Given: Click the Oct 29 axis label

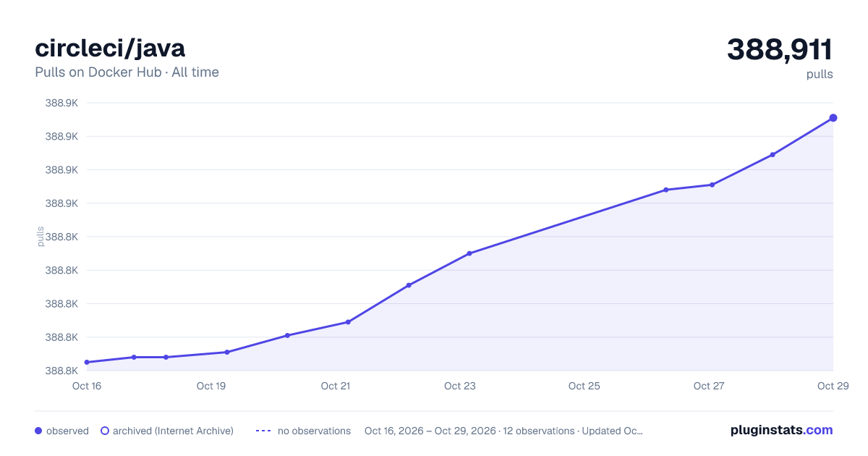Looking at the screenshot, I should pos(832,386).
